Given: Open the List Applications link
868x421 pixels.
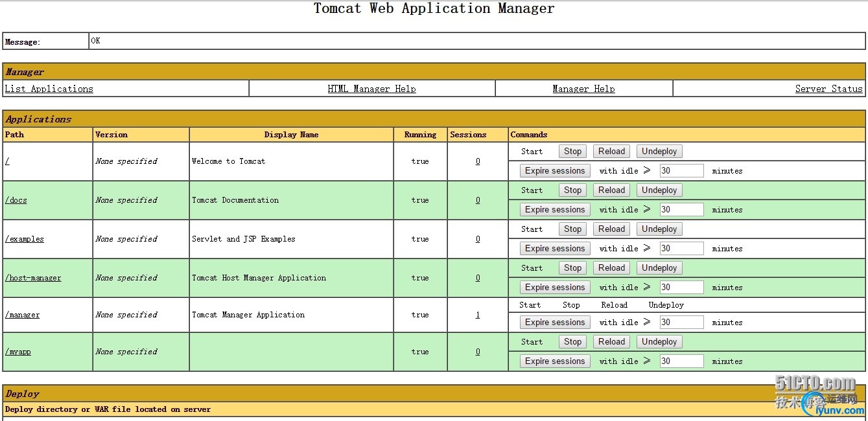Looking at the screenshot, I should point(49,89).
